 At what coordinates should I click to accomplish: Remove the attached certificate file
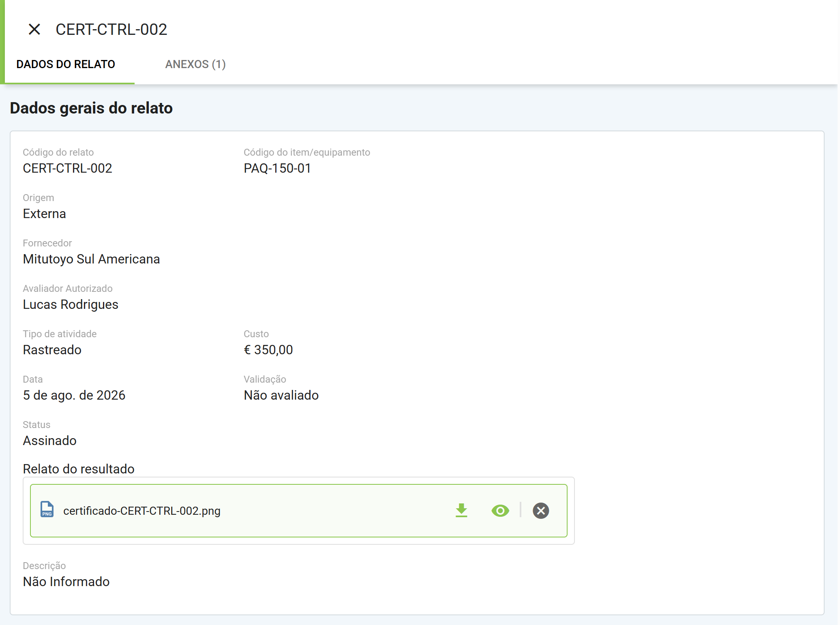pyautogui.click(x=541, y=510)
